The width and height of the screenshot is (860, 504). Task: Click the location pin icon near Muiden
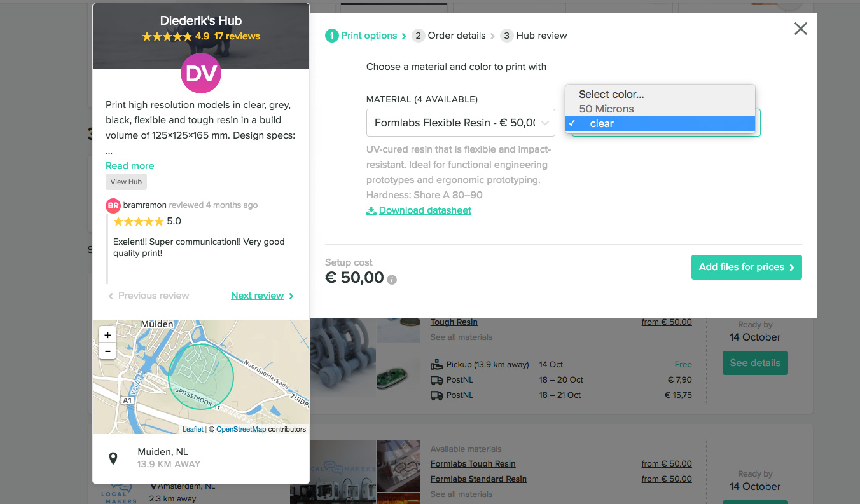coord(113,458)
